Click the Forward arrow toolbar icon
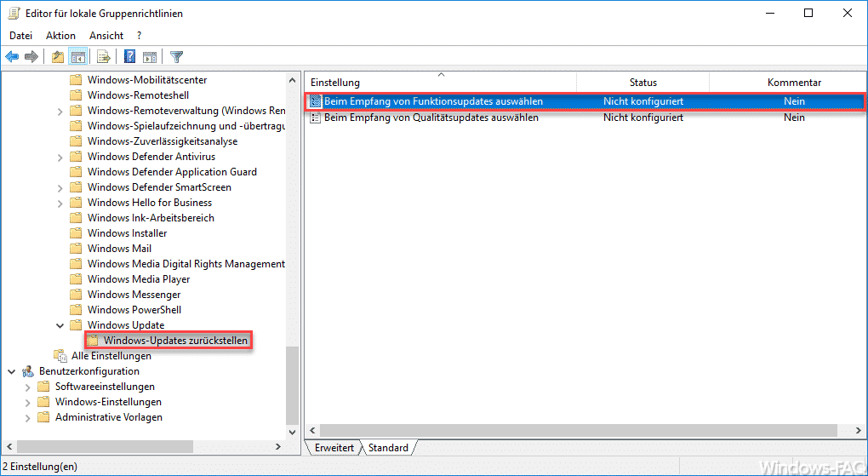The image size is (868, 476). click(31, 56)
